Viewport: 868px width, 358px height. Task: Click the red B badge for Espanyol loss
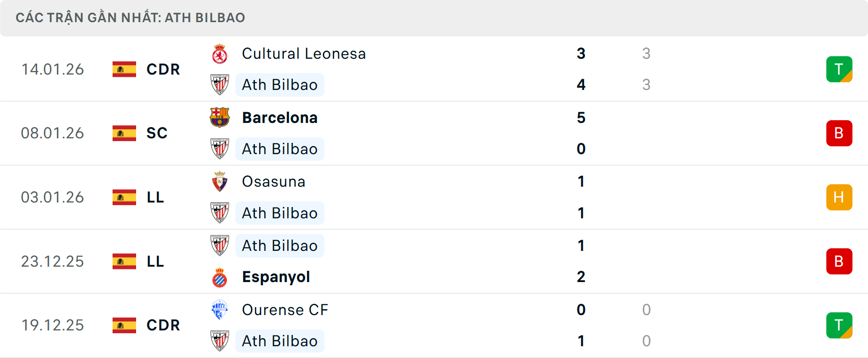tap(839, 261)
